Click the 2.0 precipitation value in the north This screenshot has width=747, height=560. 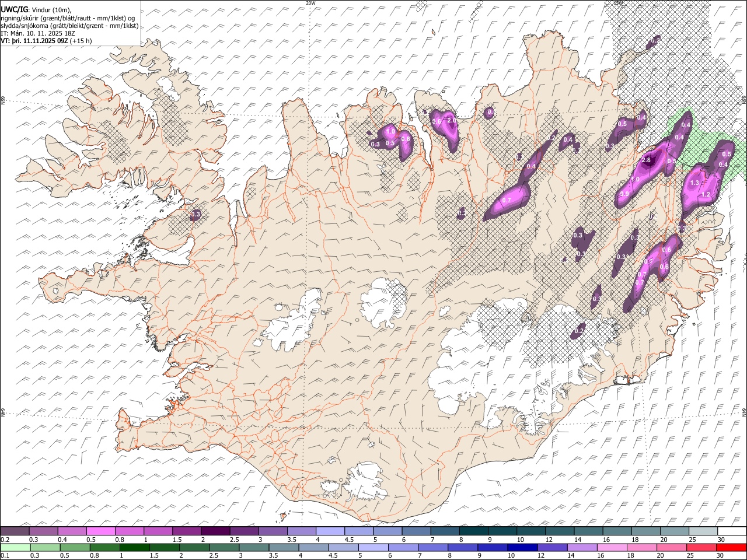click(452, 120)
